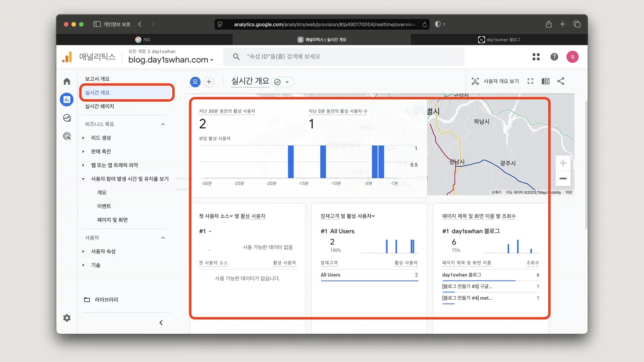This screenshot has height=362, width=644.
Task: Open 페이지 및 화면 report
Action: click(112, 220)
